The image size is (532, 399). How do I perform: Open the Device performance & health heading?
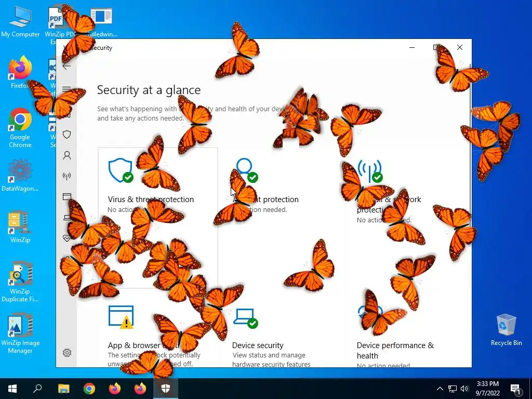[395, 350]
